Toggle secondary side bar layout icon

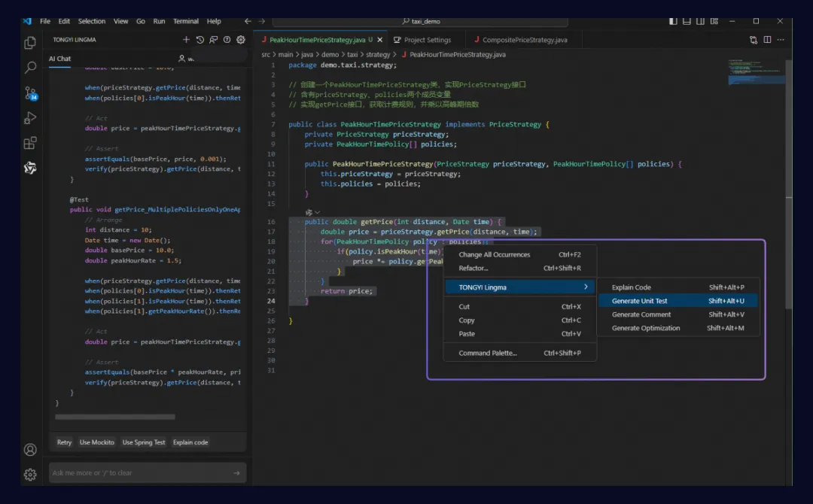click(x=700, y=21)
